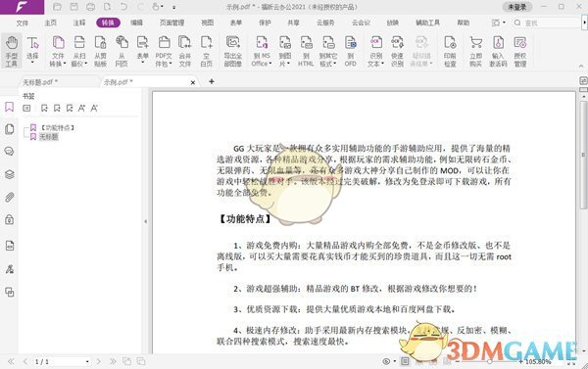Switch to the 无标题.pdf document tab

tap(40, 82)
